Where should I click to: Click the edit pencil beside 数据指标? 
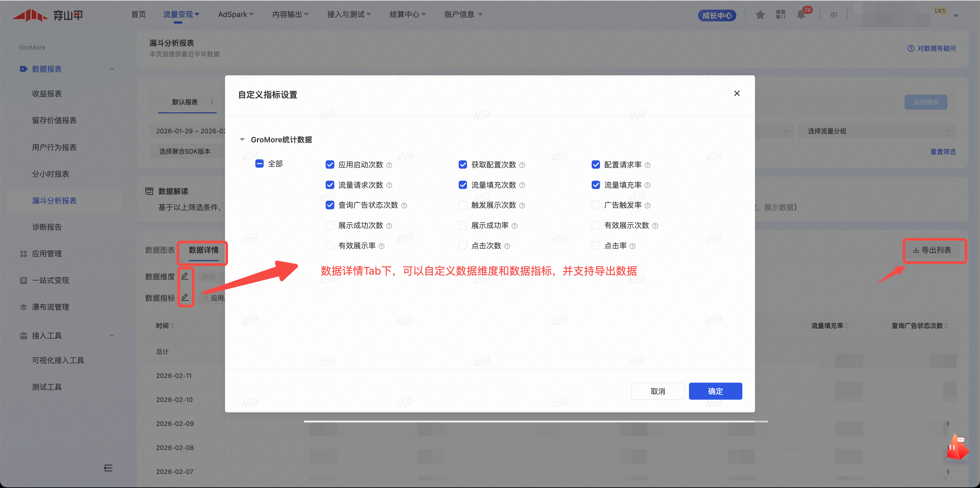tap(185, 297)
